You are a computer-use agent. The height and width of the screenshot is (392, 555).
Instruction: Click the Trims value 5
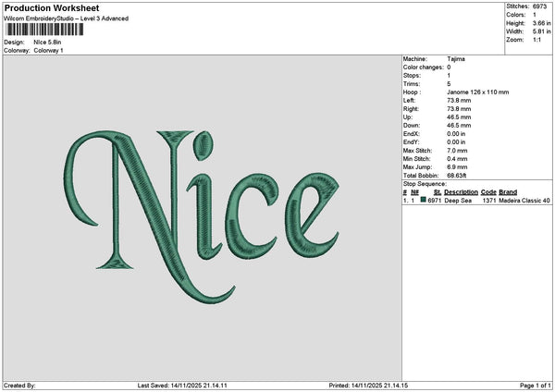[449, 84]
